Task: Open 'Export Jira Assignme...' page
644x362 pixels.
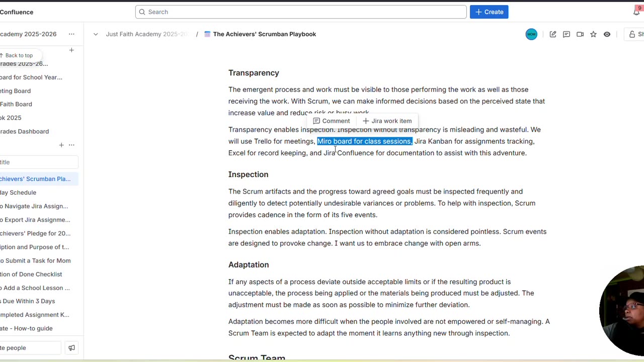Action: point(35,220)
